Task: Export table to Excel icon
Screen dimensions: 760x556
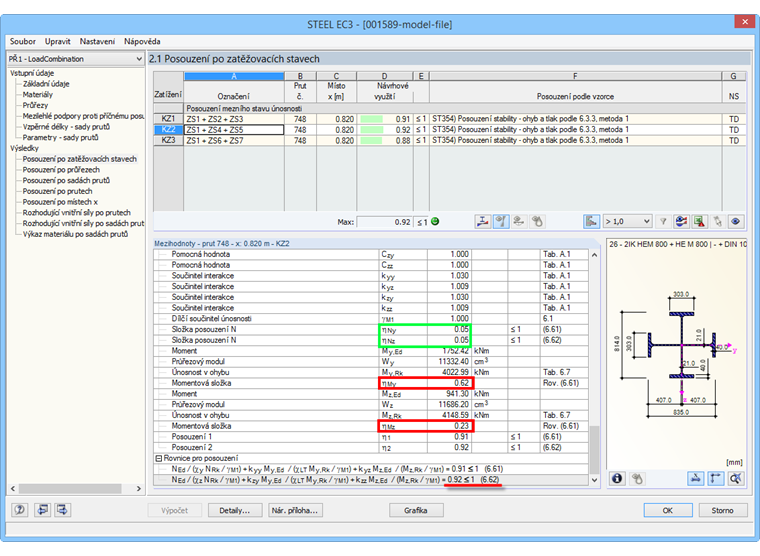Action: pyautogui.click(x=699, y=222)
